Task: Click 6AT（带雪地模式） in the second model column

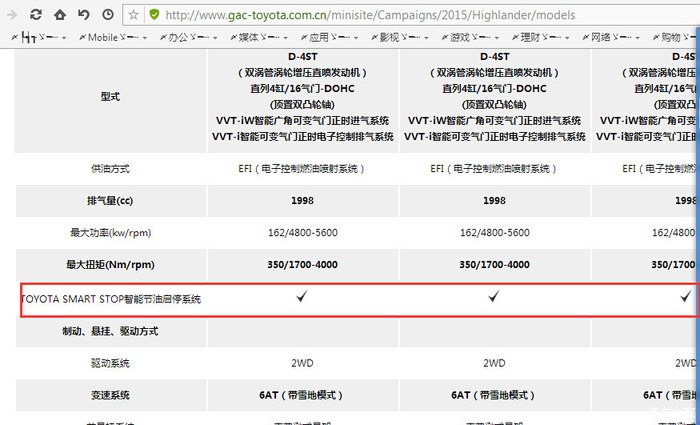Action: point(494,395)
